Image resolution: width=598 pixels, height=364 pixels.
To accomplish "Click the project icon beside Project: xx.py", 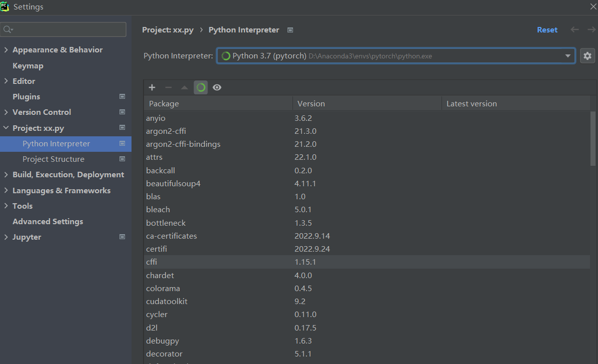I will [122, 127].
